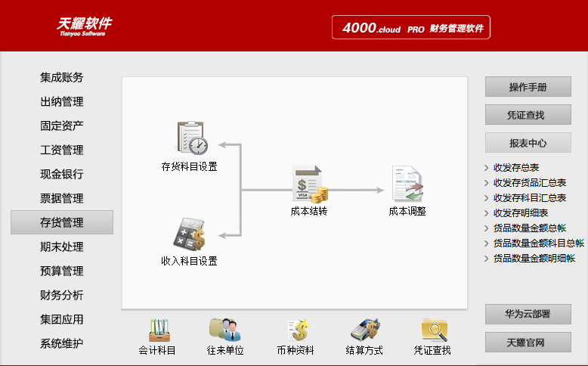
Task: Click the 收入科目设置 calculator icon
Action: 189,234
